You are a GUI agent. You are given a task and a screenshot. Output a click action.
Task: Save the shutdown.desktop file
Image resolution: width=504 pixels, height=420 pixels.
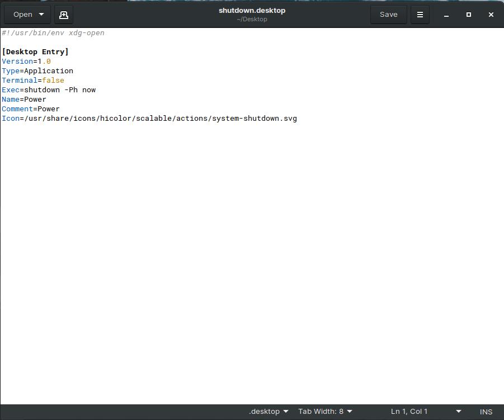point(388,15)
